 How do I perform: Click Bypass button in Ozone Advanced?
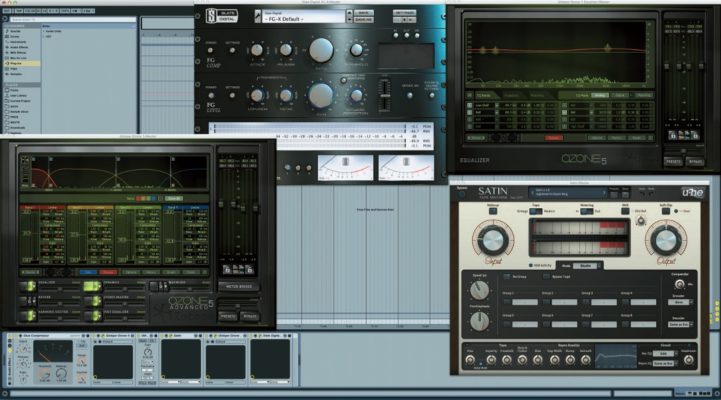pos(249,316)
